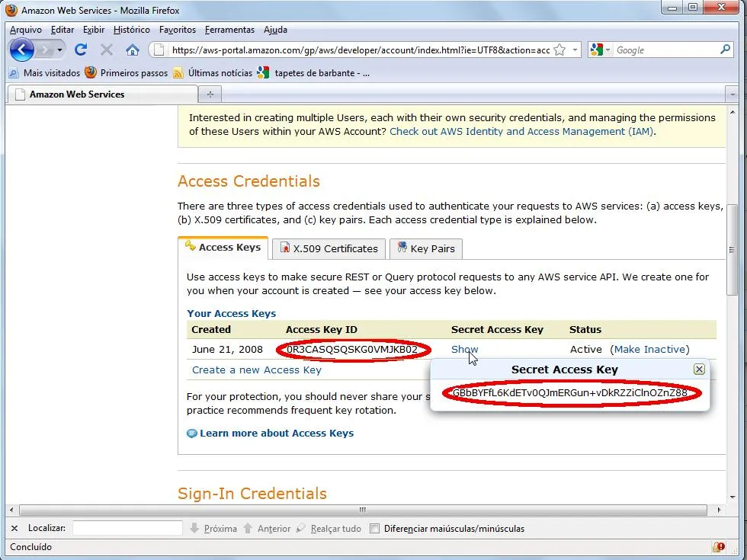This screenshot has width=747, height=560.
Task: Click the Primeiros passos bookmark icon
Action: click(91, 74)
